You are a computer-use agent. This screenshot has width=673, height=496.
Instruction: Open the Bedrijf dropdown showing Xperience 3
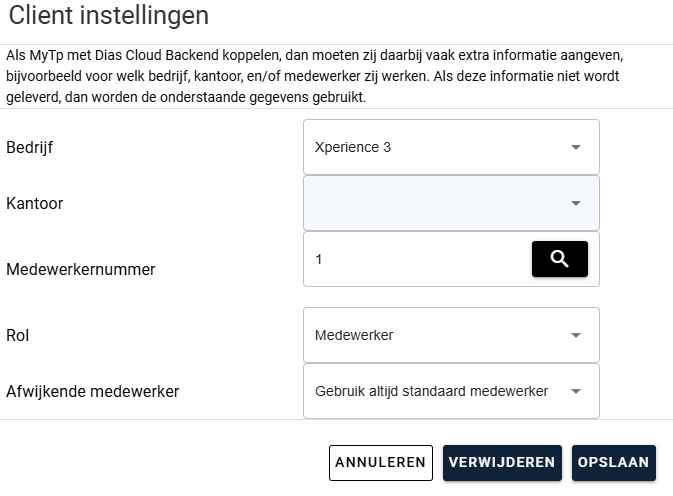click(451, 147)
